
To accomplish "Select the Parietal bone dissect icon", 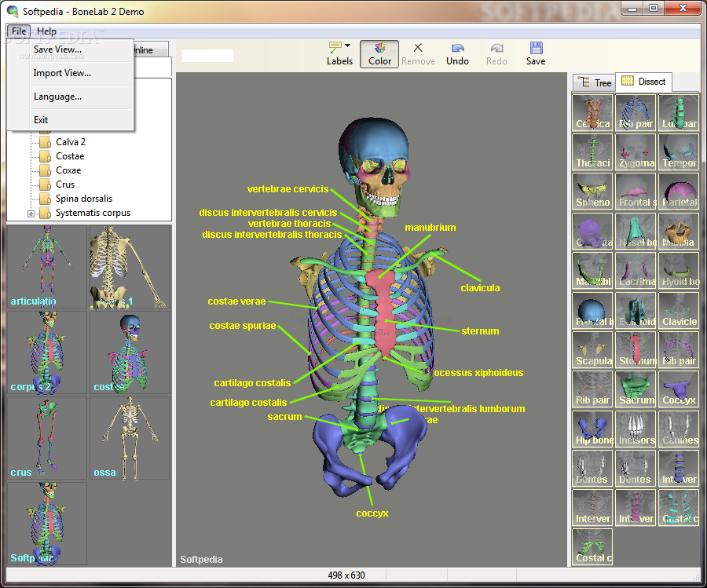I will (x=679, y=192).
